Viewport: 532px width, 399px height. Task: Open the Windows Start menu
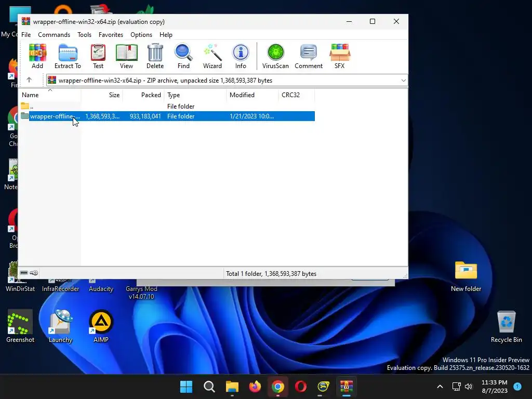(x=187, y=387)
